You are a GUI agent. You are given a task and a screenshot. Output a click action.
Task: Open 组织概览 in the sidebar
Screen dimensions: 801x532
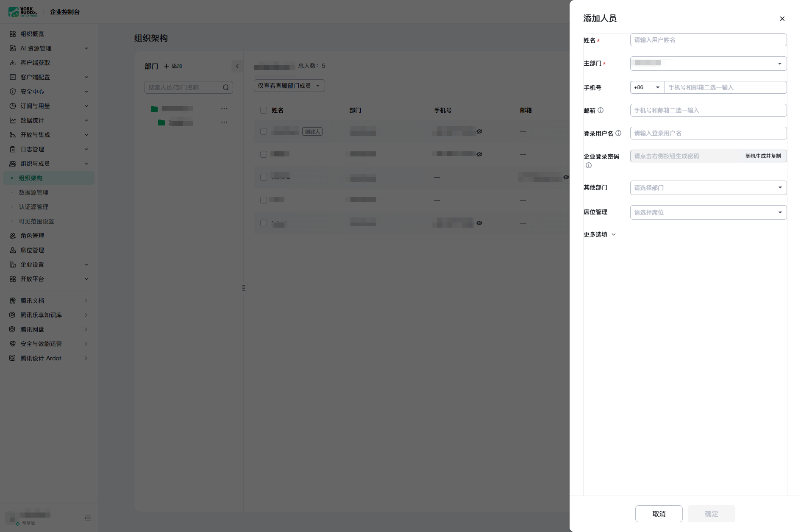pos(49,34)
